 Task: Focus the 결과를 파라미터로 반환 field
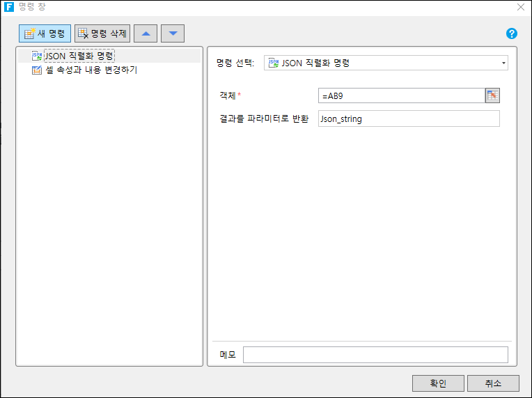point(408,119)
